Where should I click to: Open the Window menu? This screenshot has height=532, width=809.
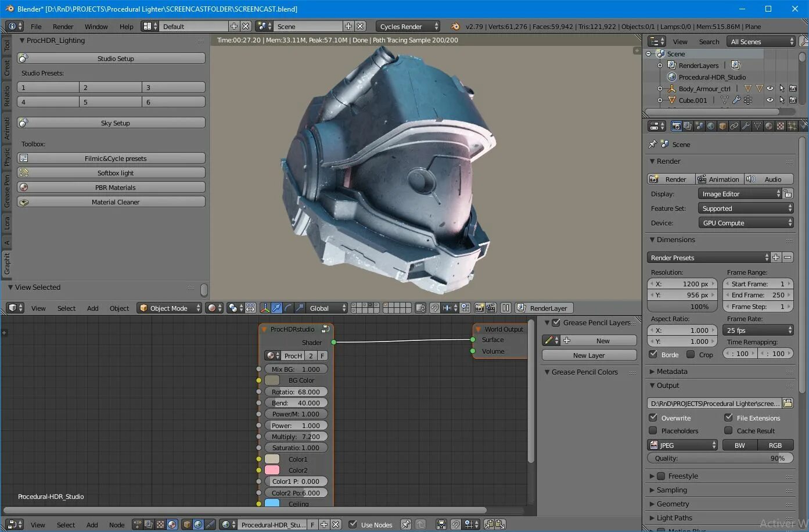tap(96, 27)
